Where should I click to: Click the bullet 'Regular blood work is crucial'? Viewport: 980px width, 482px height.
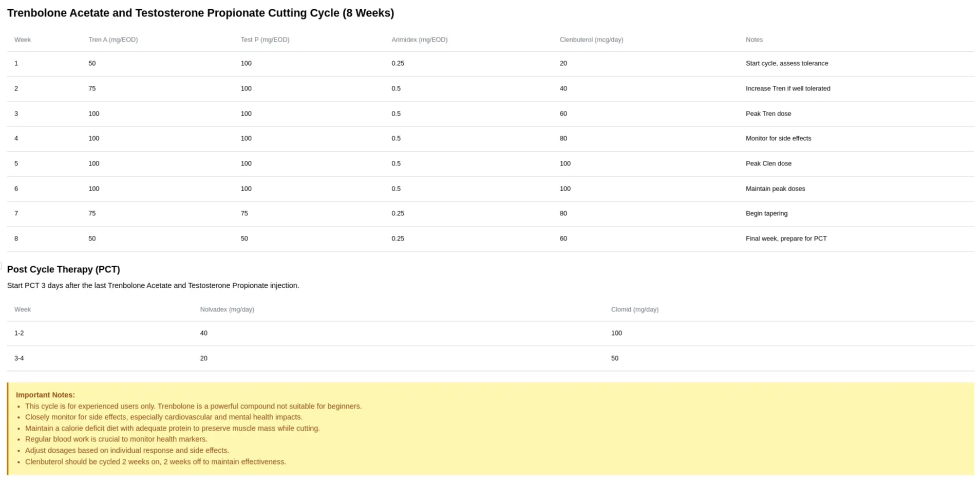[x=116, y=439]
